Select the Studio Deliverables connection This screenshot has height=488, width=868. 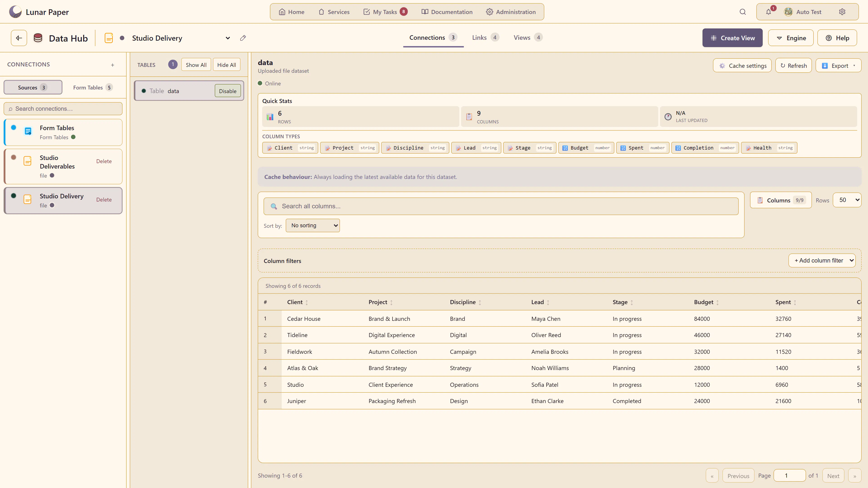pyautogui.click(x=63, y=166)
